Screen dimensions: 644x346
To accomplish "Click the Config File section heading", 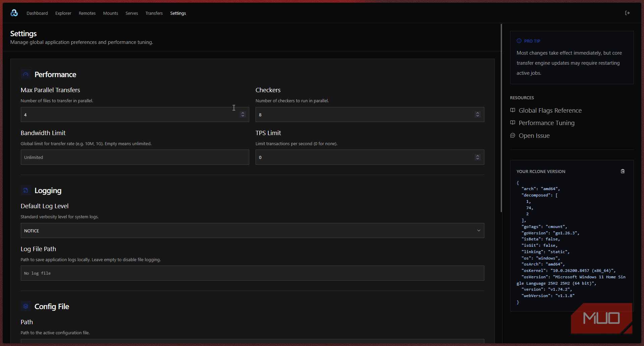I will coord(52,306).
